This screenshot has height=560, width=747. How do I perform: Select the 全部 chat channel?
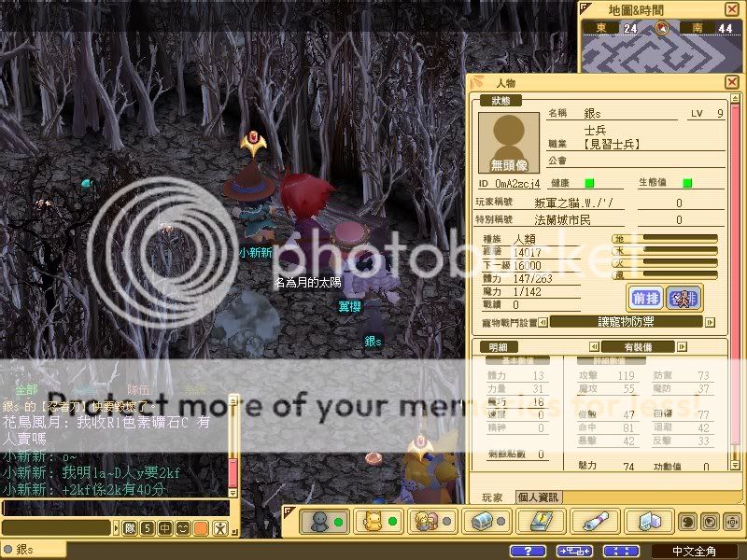pos(28,390)
